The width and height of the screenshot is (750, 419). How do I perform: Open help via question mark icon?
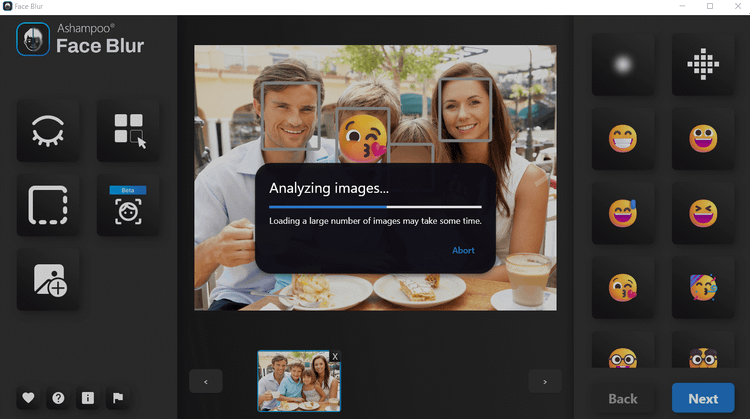pos(58,398)
